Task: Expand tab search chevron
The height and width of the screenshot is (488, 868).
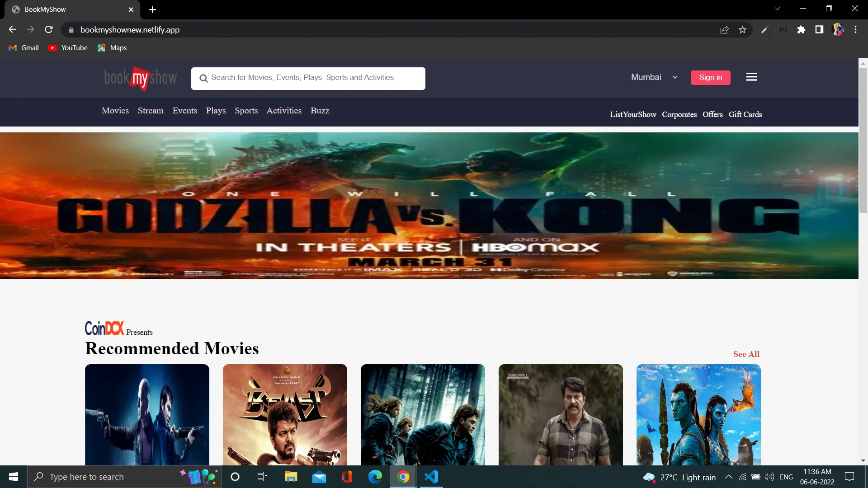Action: [777, 9]
